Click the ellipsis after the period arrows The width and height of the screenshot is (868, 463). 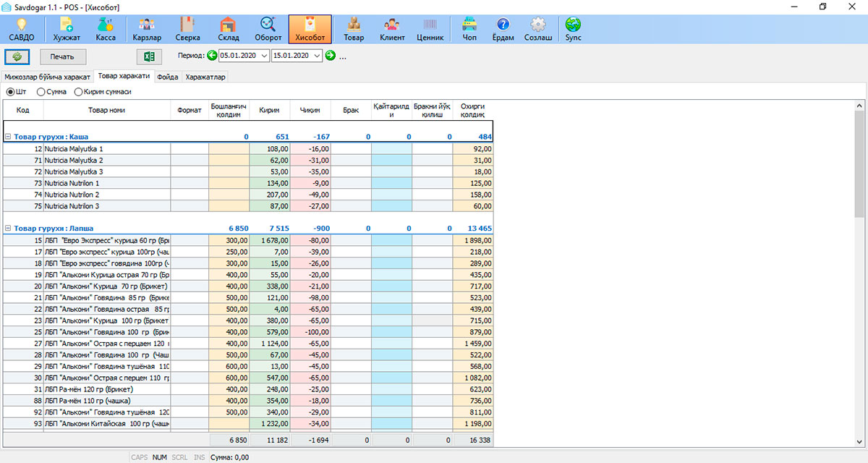tap(343, 56)
